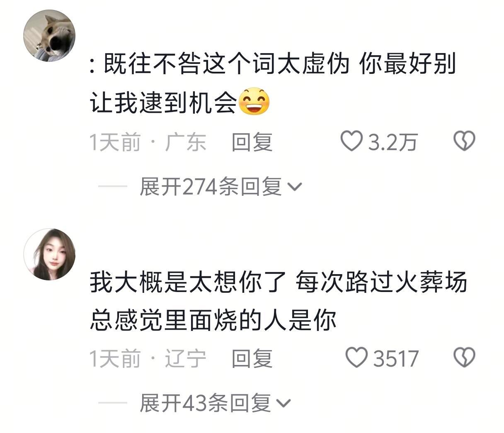The image size is (504, 433).
Task: Like the Guangdong comment with heart icon
Action: tap(351, 141)
